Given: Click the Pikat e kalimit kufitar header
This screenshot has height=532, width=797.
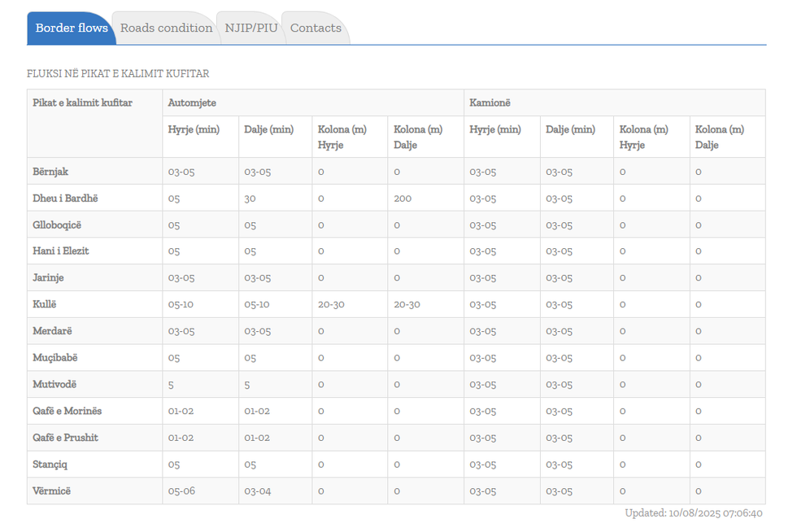Looking at the screenshot, I should (82, 103).
